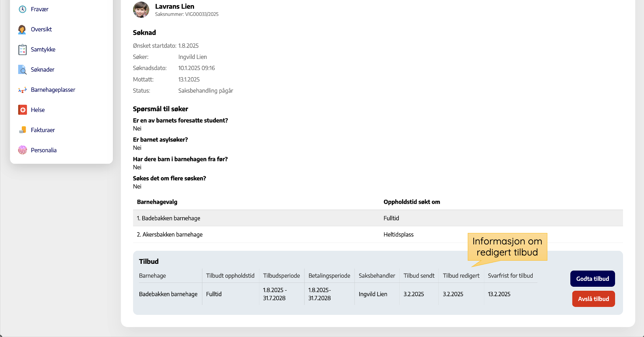Viewport: 644px width, 337px height.
Task: Click the Oversikt person icon
Action: (23, 29)
